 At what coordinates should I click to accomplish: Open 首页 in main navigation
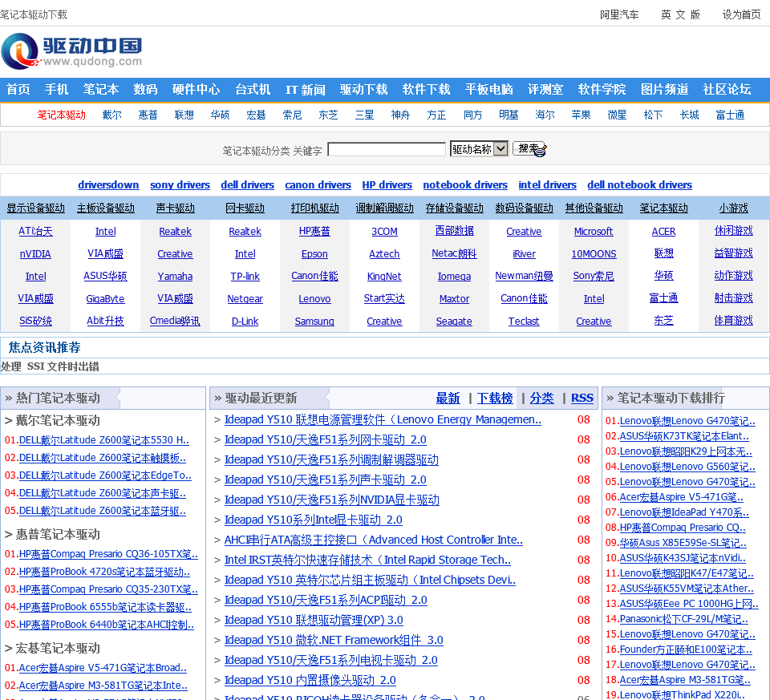tap(18, 89)
